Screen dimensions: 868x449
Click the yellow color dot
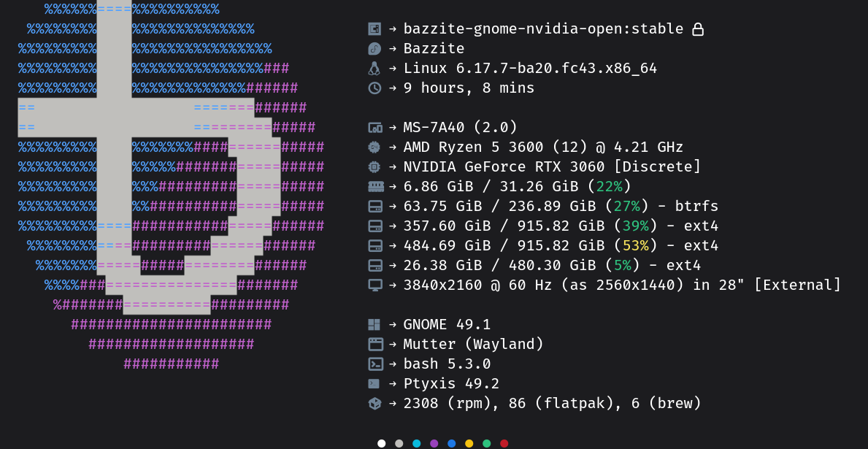point(469,443)
